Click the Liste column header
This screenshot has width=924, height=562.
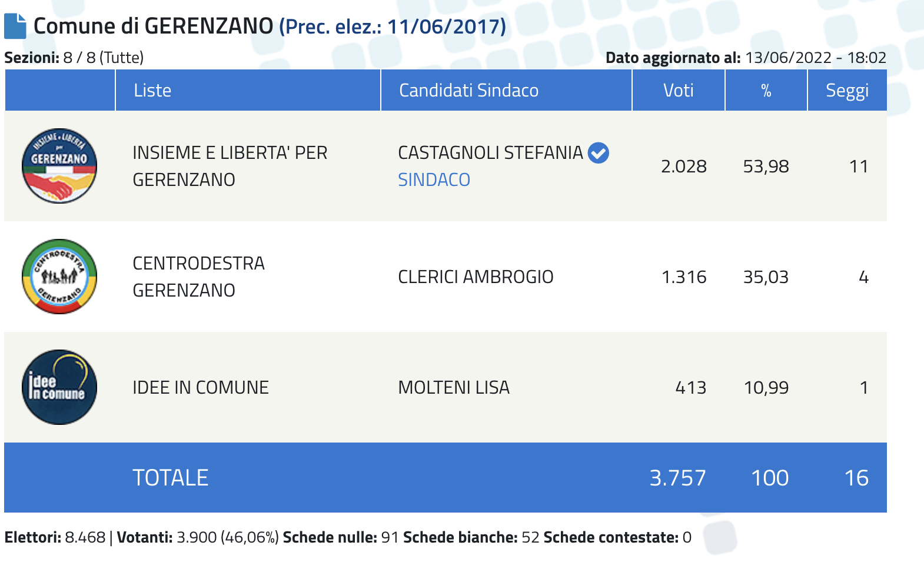point(152,91)
